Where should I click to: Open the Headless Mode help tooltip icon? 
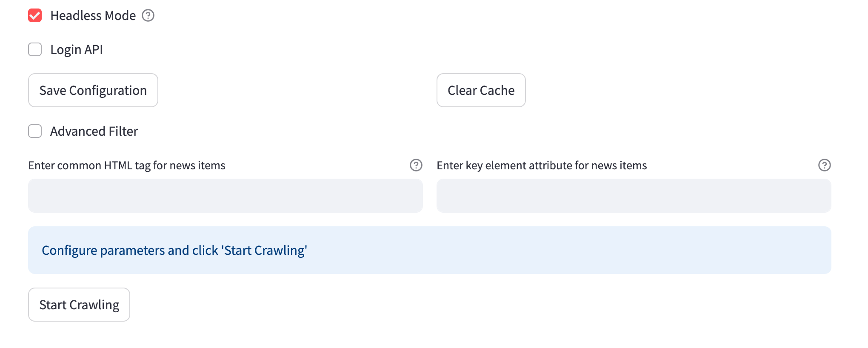pos(148,16)
